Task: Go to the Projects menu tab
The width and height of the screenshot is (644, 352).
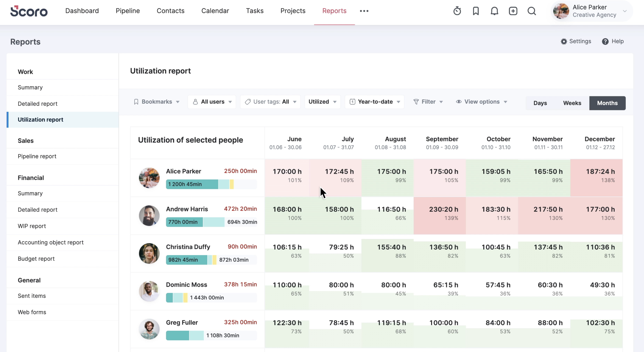Action: point(293,11)
